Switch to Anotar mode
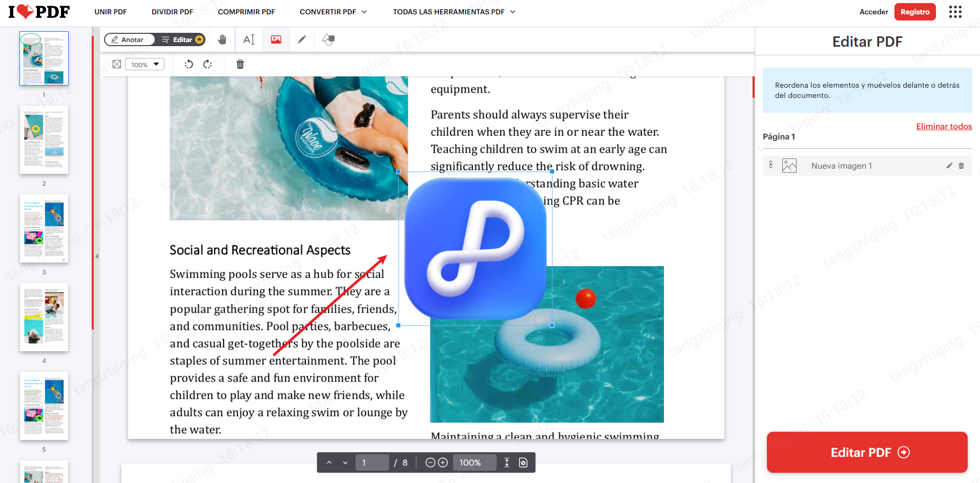This screenshot has height=483, width=980. coord(129,39)
